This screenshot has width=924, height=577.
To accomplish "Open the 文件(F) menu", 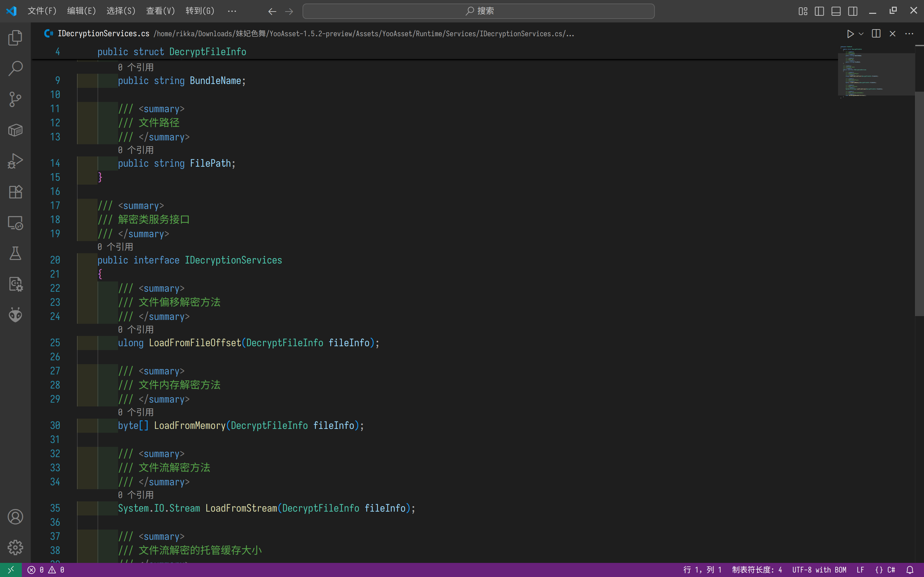I will 42,11.
